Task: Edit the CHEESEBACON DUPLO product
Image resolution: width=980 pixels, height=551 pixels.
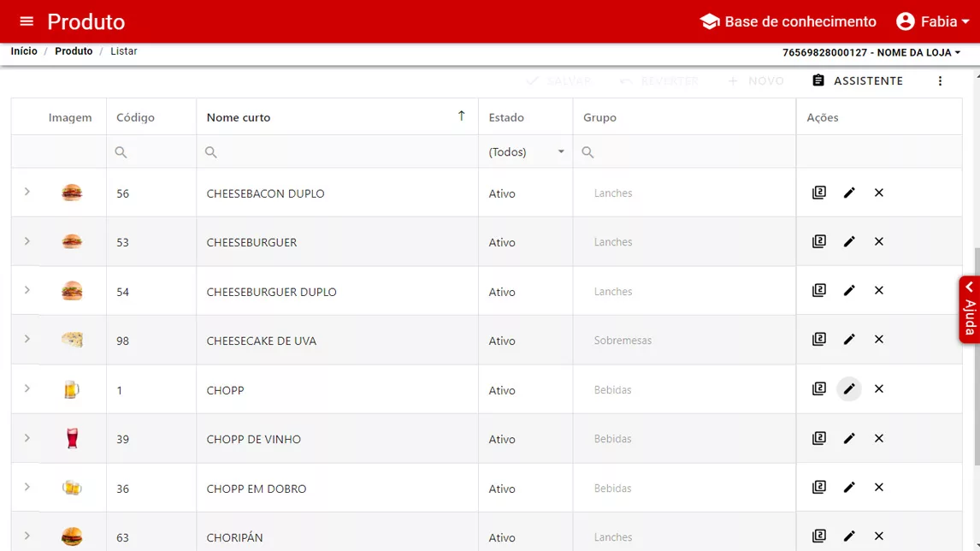Action: point(849,193)
